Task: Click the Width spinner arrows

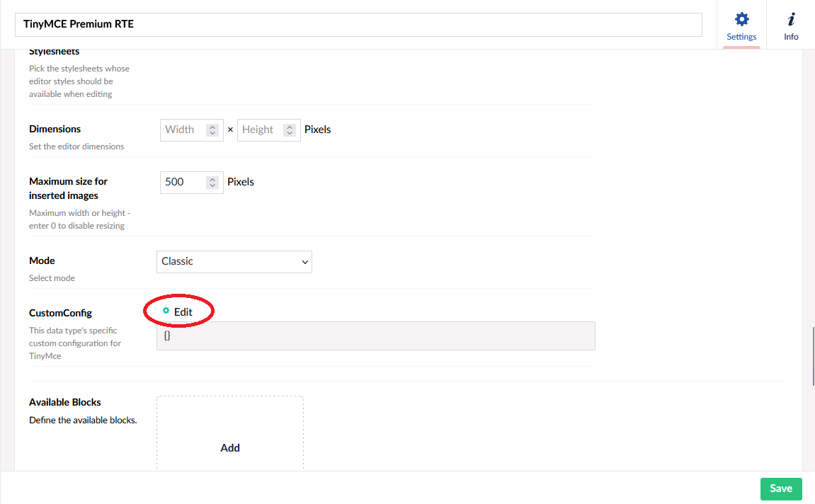Action: 212,130
